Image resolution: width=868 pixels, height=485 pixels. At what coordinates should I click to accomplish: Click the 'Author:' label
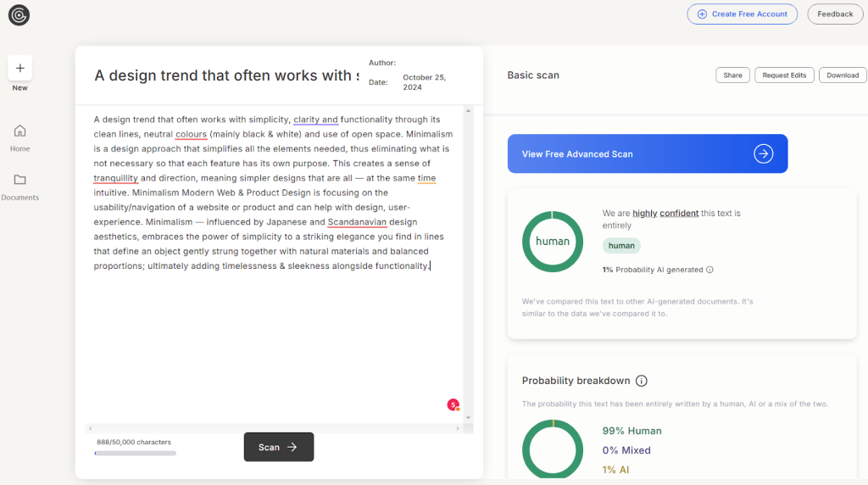[382, 63]
